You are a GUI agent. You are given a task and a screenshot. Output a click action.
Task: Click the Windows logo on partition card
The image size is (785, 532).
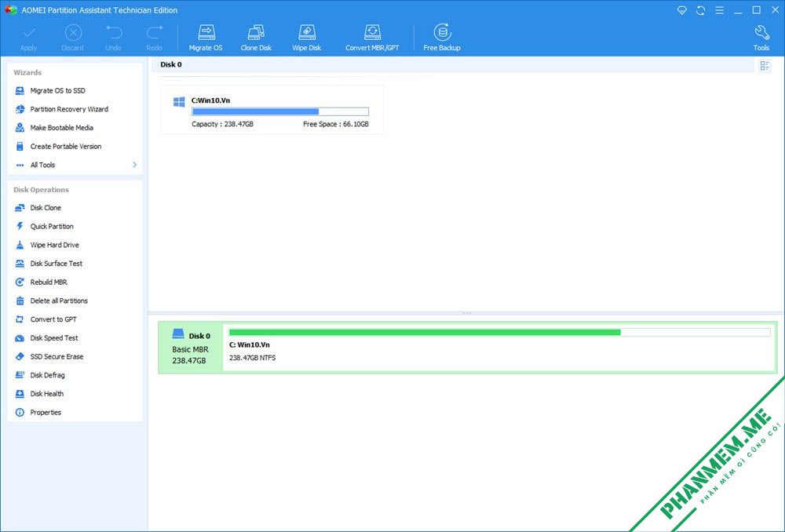pyautogui.click(x=179, y=102)
